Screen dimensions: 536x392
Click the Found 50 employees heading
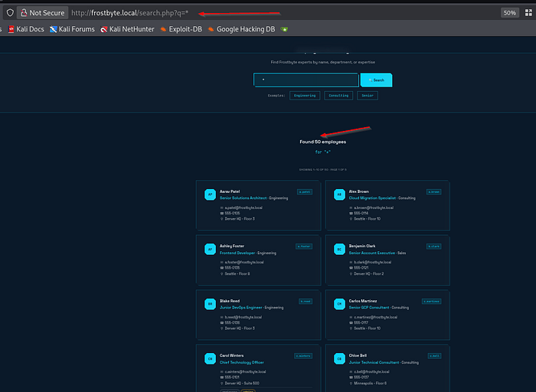[322, 142]
